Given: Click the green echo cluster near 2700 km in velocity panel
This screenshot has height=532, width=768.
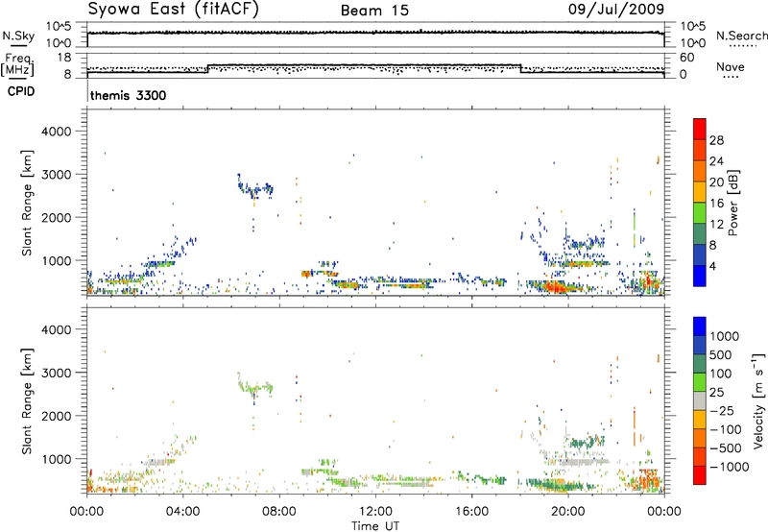Looking at the screenshot, I should tap(255, 387).
